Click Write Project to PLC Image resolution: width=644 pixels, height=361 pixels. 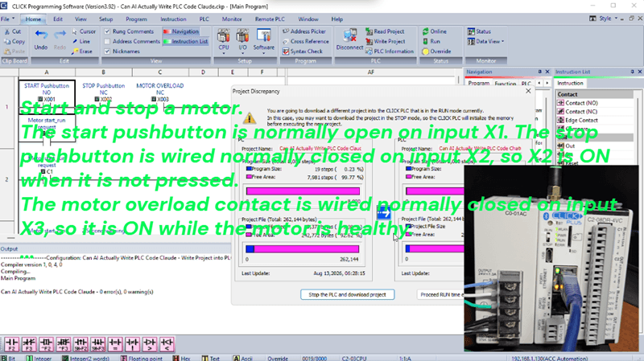[386, 42]
